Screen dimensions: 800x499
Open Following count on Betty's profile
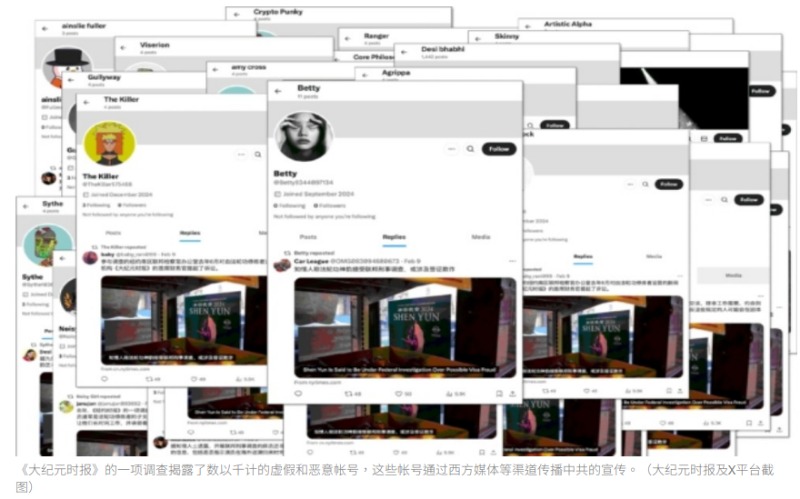tap(289, 206)
